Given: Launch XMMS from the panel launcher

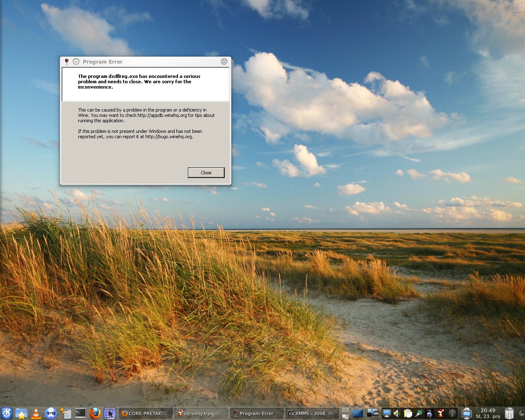Looking at the screenshot, I should pyautogui.click(x=51, y=413).
